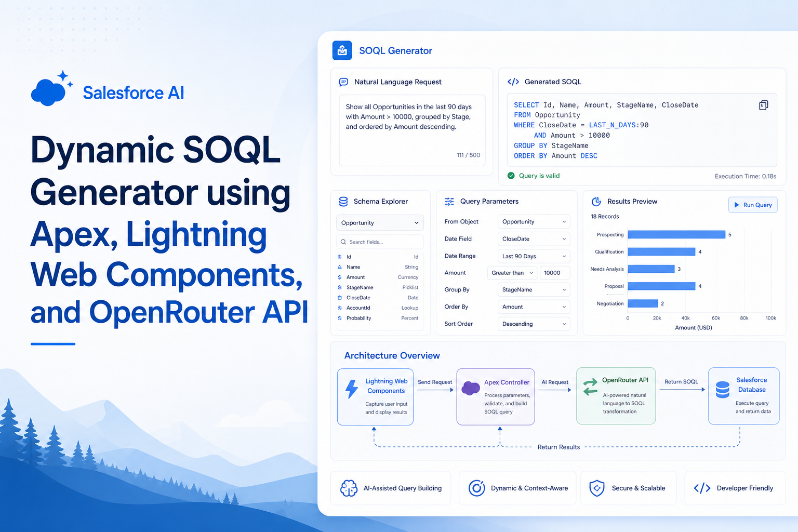Click the SOQL Generator app logo icon
This screenshot has height=532, width=798.
pos(342,50)
